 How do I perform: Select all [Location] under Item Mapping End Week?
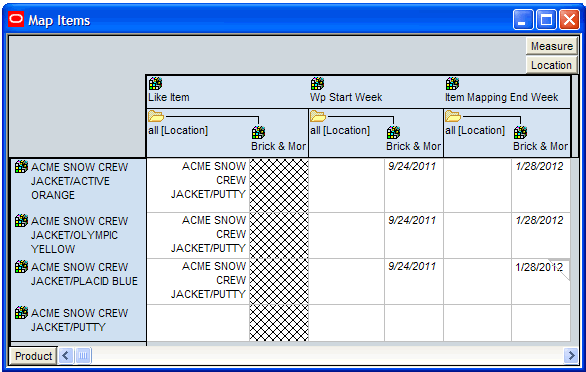coord(475,130)
